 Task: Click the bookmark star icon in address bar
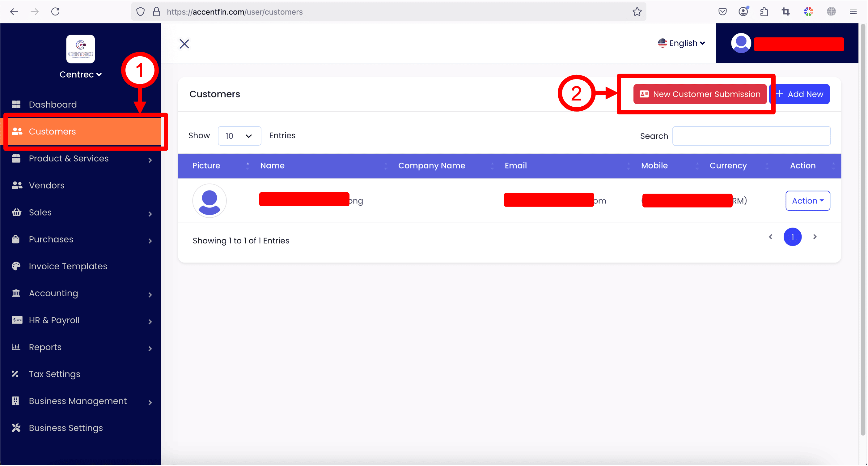pos(637,12)
